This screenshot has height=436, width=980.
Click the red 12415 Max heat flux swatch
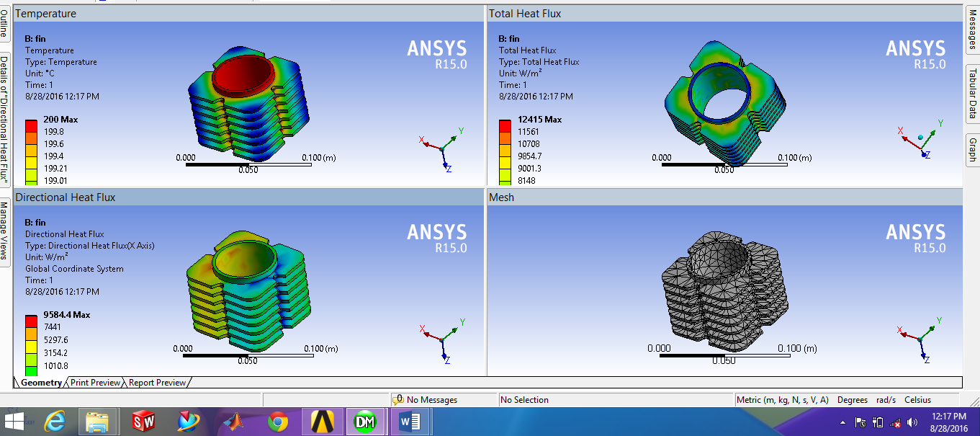(x=505, y=126)
